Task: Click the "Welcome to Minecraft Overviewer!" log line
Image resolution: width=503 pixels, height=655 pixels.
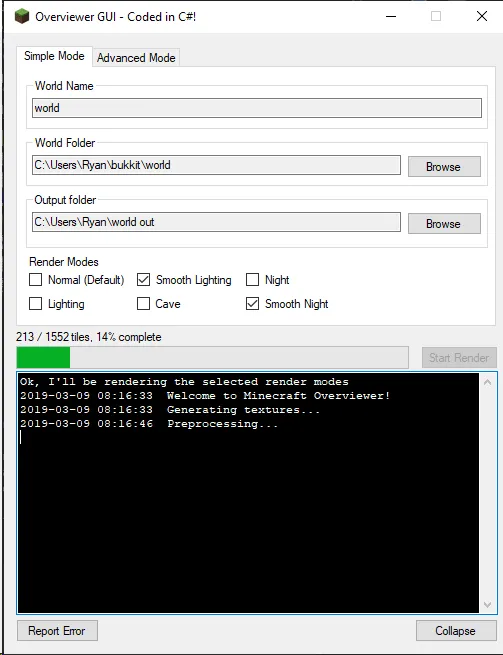Action: [205, 396]
